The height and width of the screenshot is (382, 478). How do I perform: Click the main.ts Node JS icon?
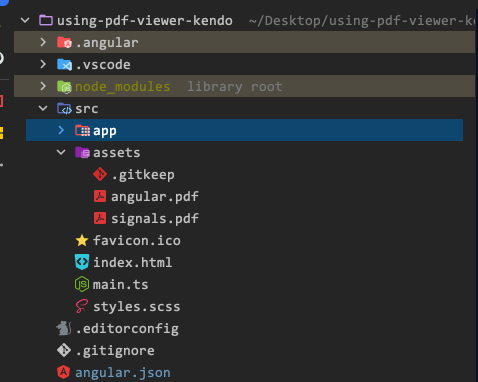click(82, 284)
